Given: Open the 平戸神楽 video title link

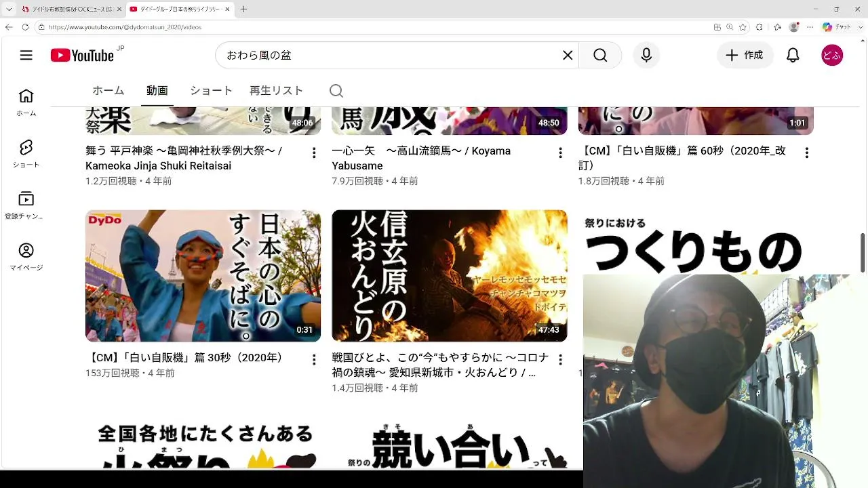Looking at the screenshot, I should click(184, 158).
